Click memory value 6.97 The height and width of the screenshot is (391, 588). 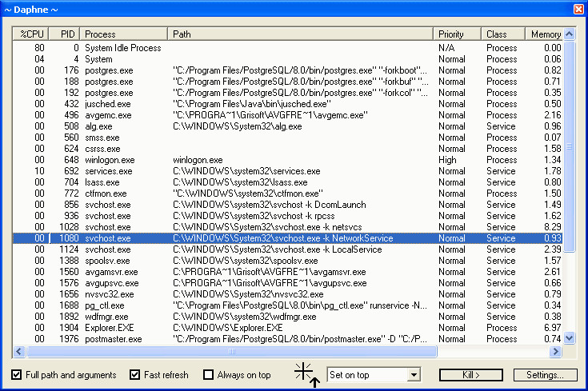(553, 328)
